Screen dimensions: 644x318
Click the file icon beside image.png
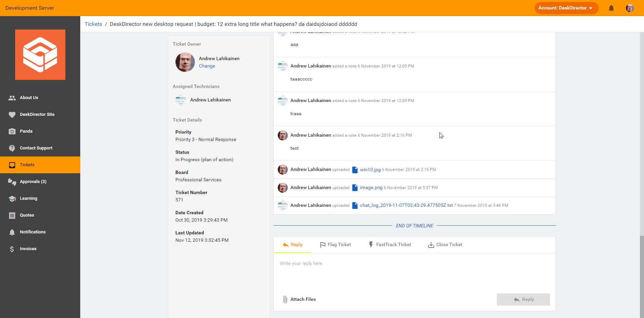point(355,188)
